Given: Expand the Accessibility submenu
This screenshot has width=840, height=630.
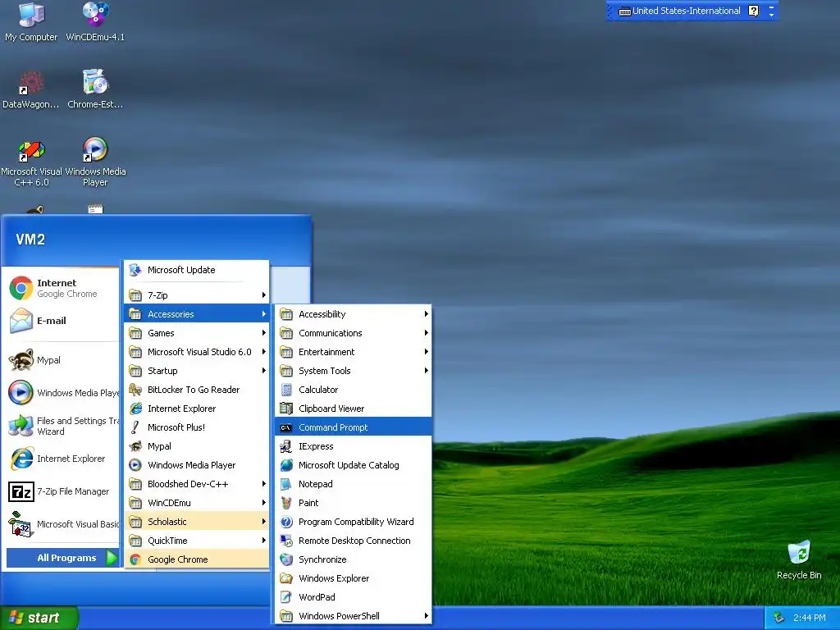Looking at the screenshot, I should point(353,314).
